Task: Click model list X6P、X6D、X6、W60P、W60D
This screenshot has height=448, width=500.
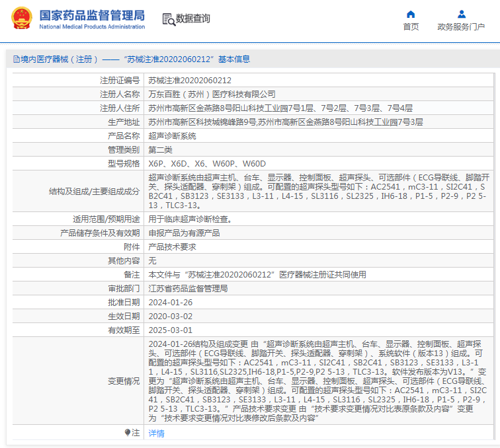Action: (x=207, y=164)
